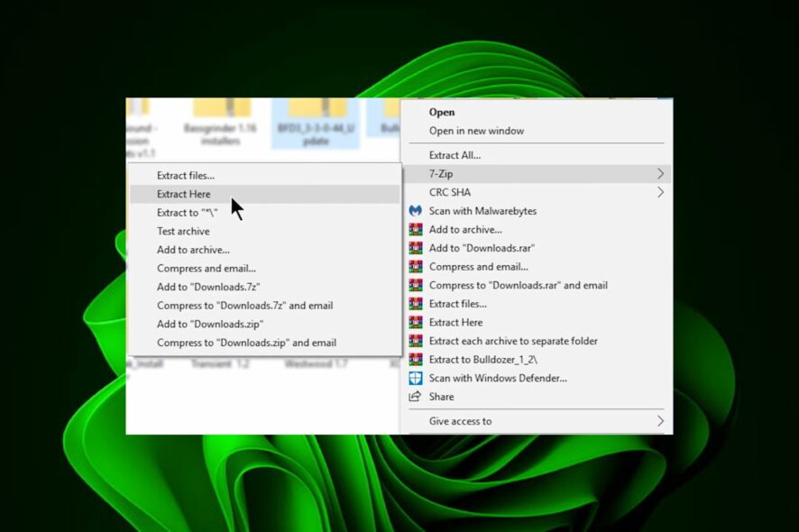Click WinRAR icon beside Extract Here
The height and width of the screenshot is (532, 799).
pos(416,322)
